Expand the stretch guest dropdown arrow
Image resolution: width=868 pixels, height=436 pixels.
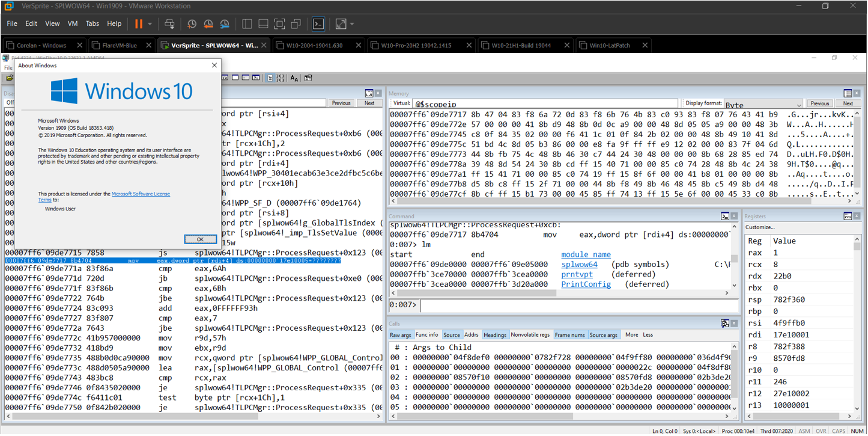(352, 24)
